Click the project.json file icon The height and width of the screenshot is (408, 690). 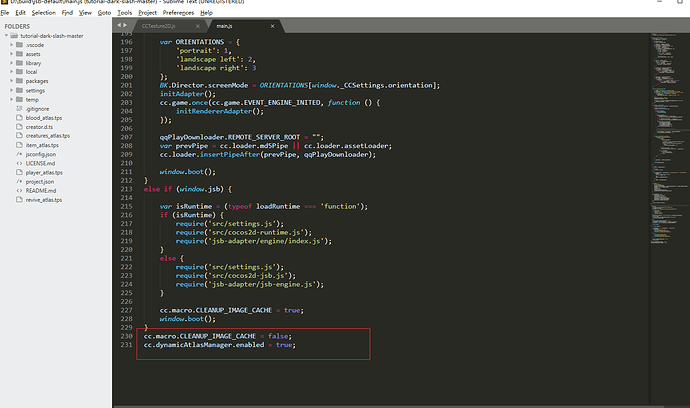(x=19, y=181)
